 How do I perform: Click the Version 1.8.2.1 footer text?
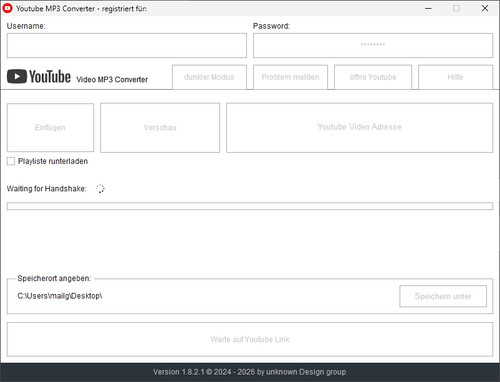[249, 372]
